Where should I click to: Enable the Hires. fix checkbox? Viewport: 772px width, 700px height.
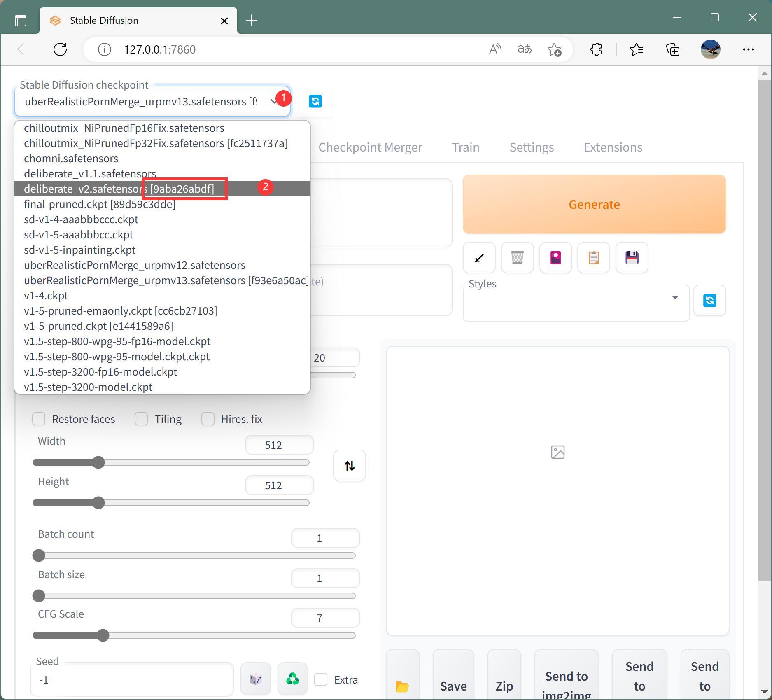tap(208, 419)
